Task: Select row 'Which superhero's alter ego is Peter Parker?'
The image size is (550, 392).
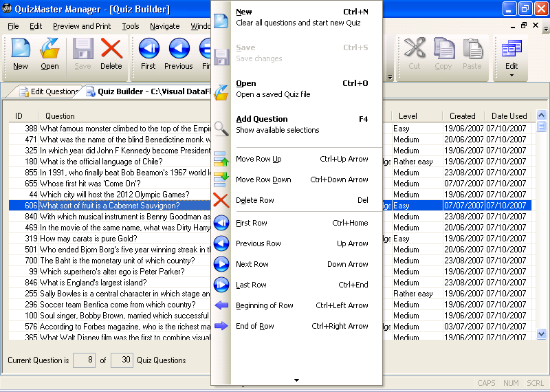Action: pos(112,272)
